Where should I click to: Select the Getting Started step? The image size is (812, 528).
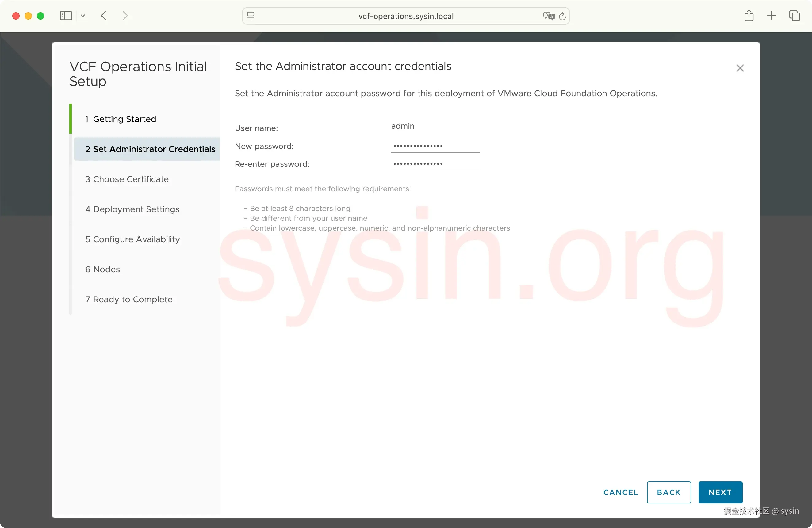coord(121,119)
